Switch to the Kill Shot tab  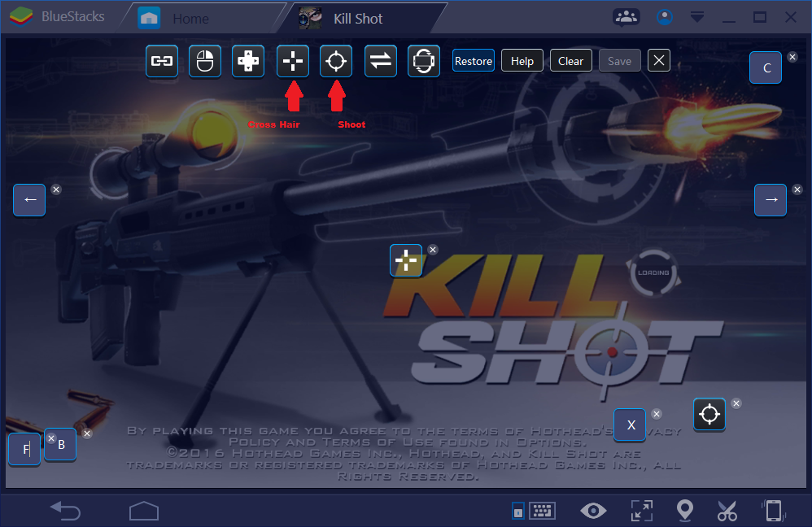[358, 19]
